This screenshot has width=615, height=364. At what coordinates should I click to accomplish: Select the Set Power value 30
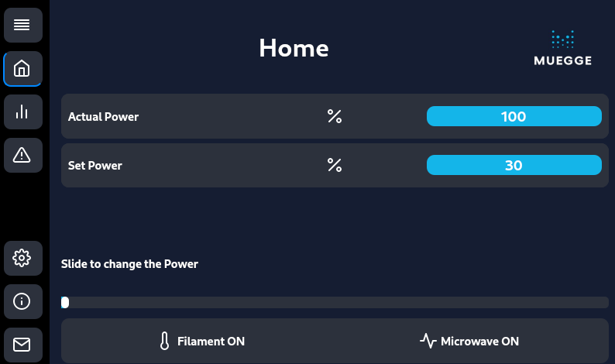click(x=514, y=165)
